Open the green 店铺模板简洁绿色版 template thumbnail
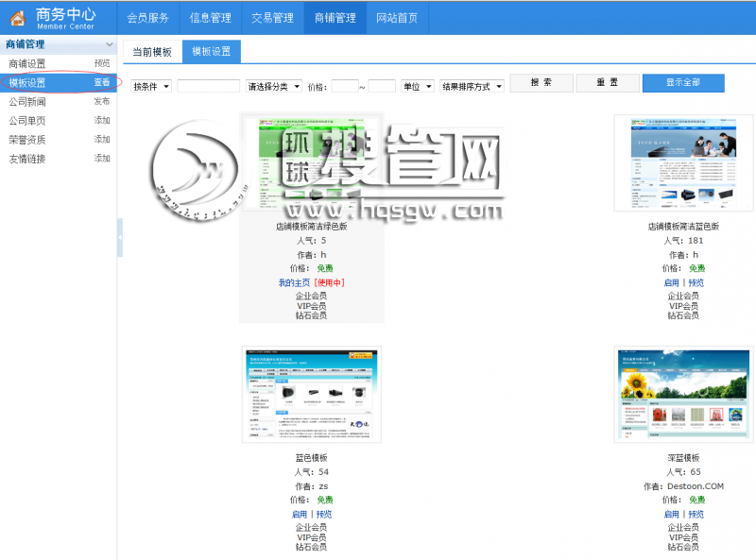Screen dimensions: 756x560 pyautogui.click(x=312, y=165)
